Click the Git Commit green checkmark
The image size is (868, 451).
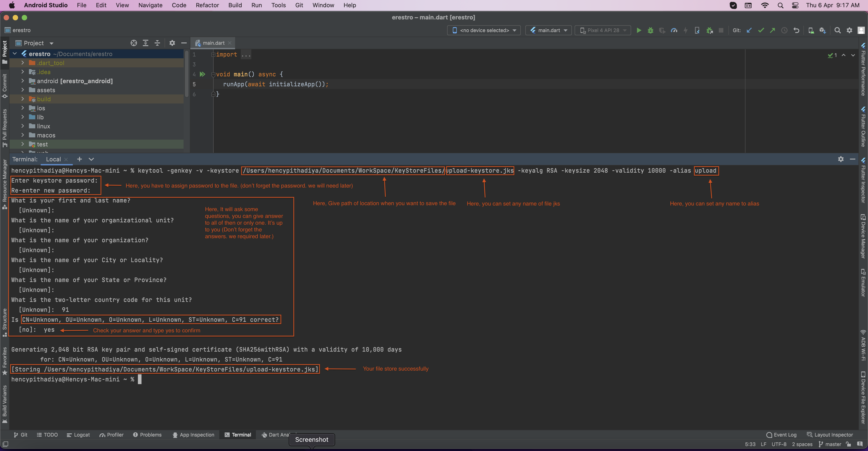click(x=761, y=30)
